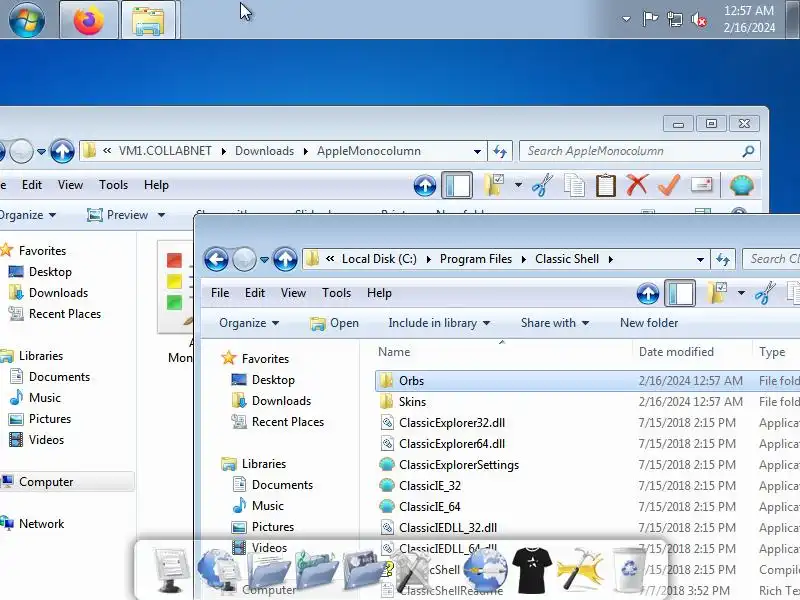800x600 pixels.
Task: Open View menu in Classic Shell window
Action: click(x=293, y=293)
